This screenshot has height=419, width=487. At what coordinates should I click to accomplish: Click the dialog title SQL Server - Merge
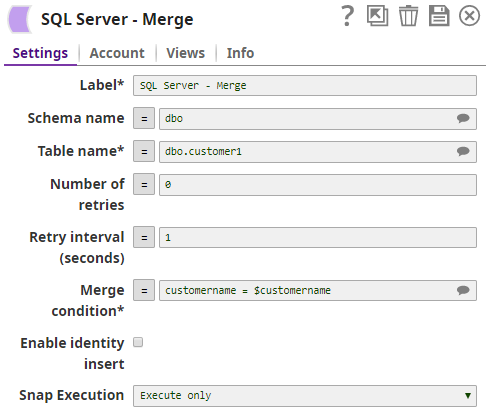pos(117,19)
